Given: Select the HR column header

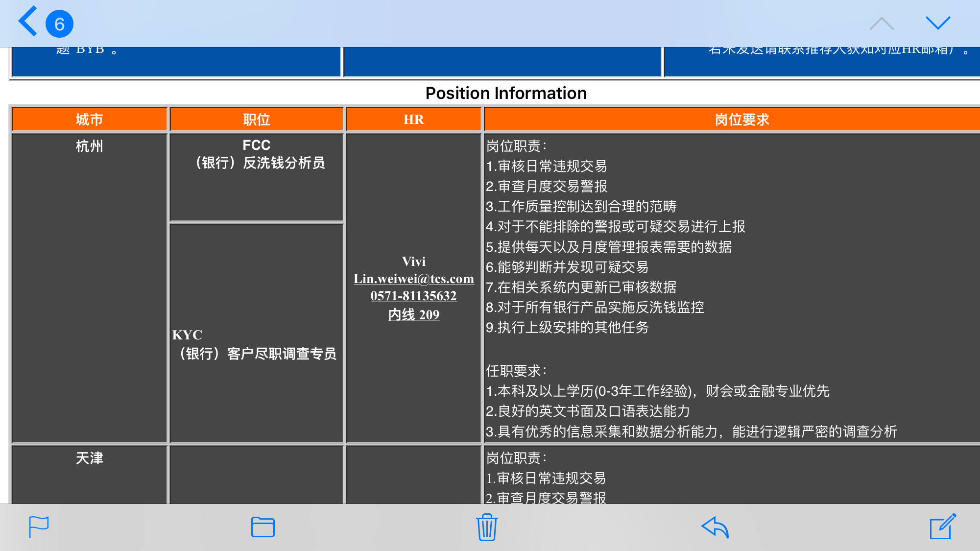Looking at the screenshot, I should [414, 120].
